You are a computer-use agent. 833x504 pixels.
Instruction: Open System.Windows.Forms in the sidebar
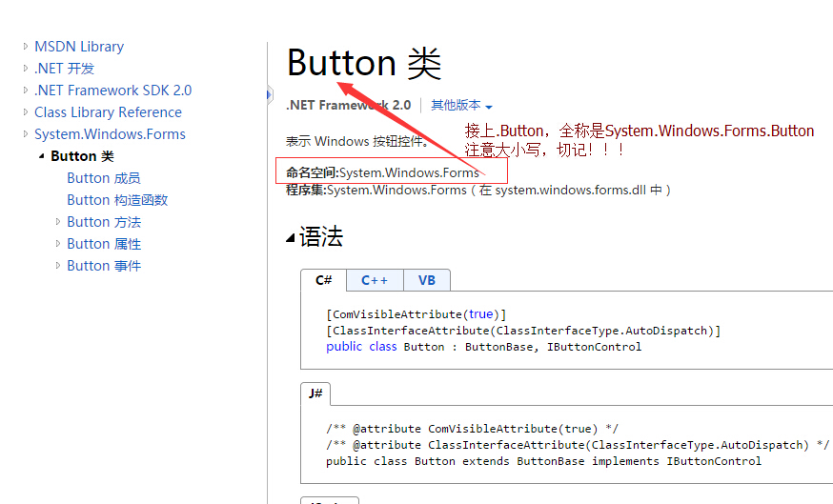110,134
